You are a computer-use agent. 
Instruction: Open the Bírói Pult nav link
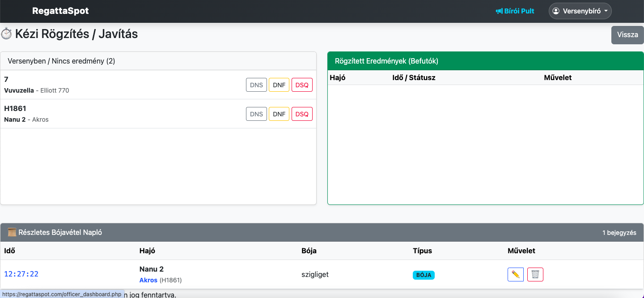(519, 11)
